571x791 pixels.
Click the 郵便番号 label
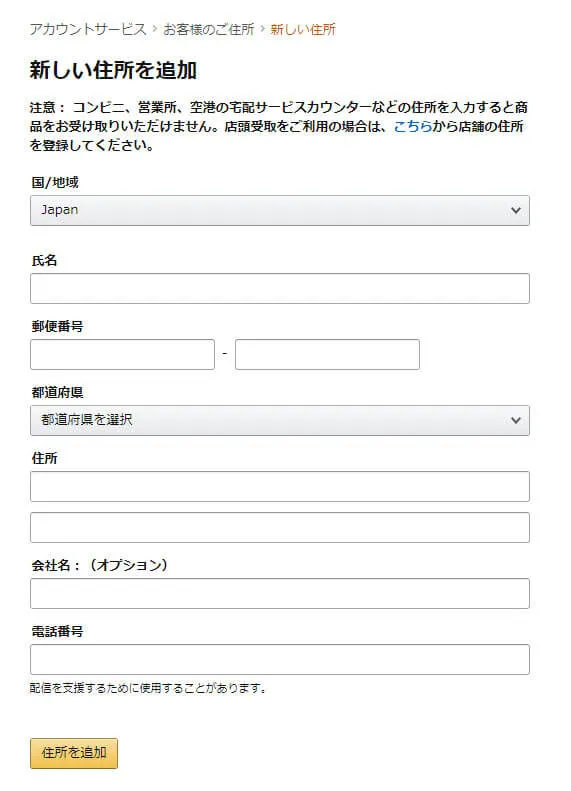[x=58, y=326]
